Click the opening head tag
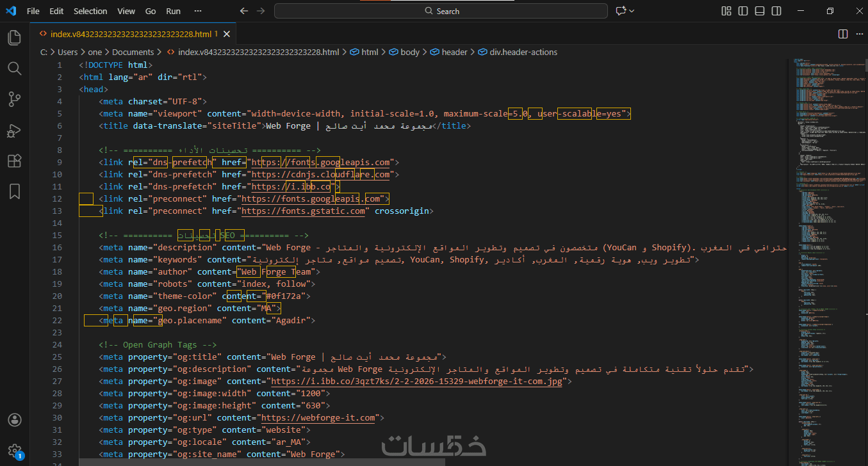 click(94, 90)
